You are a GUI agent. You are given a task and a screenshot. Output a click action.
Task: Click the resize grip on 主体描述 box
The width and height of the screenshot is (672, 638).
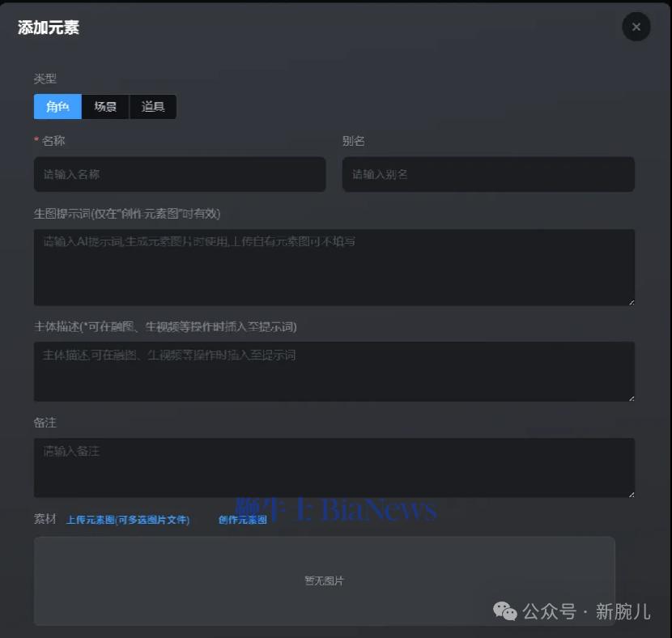tap(631, 398)
